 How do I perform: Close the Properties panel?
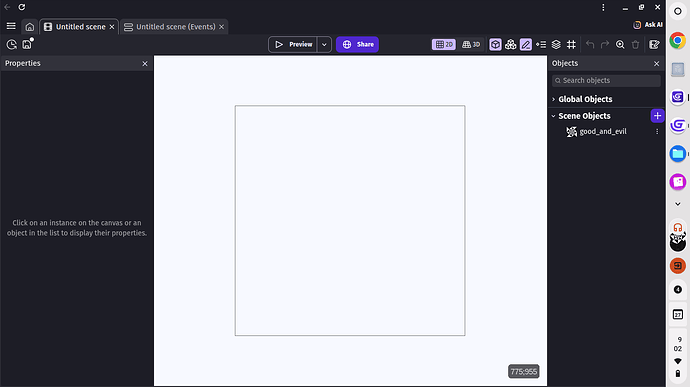click(145, 64)
